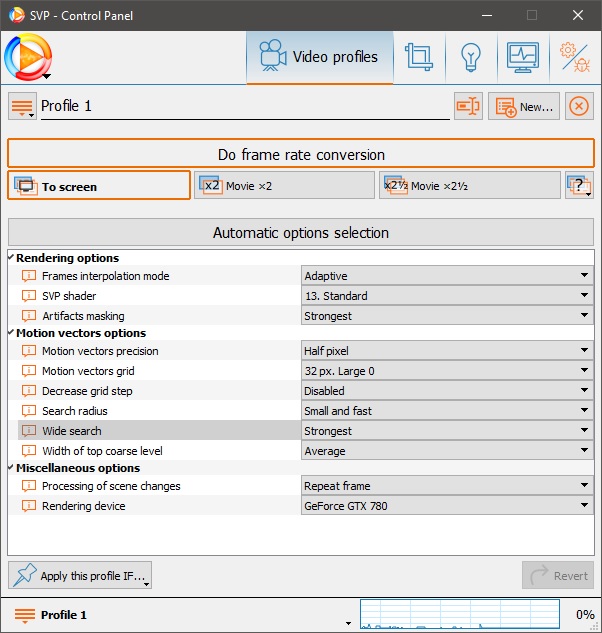This screenshot has height=633, width=602.
Task: Open the ambient lighting bulb tab
Action: coord(471,57)
